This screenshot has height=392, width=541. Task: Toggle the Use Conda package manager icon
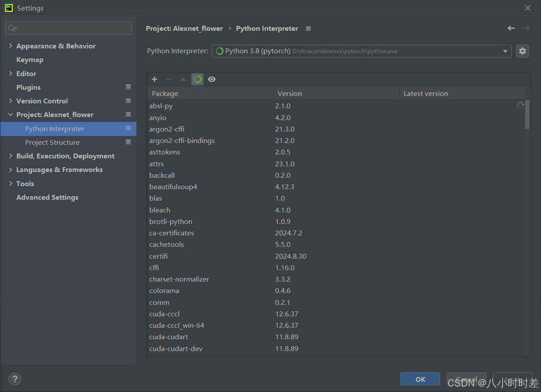pos(198,79)
